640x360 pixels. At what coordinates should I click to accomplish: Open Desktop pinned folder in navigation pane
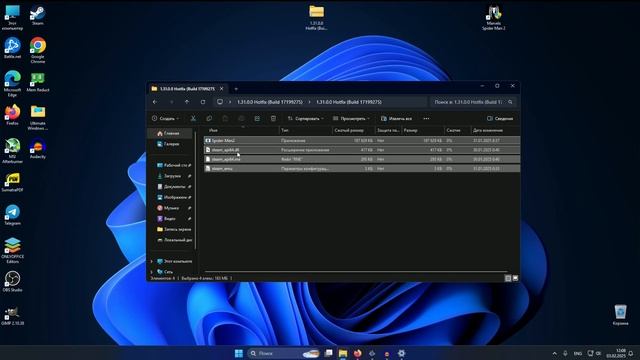click(x=174, y=165)
